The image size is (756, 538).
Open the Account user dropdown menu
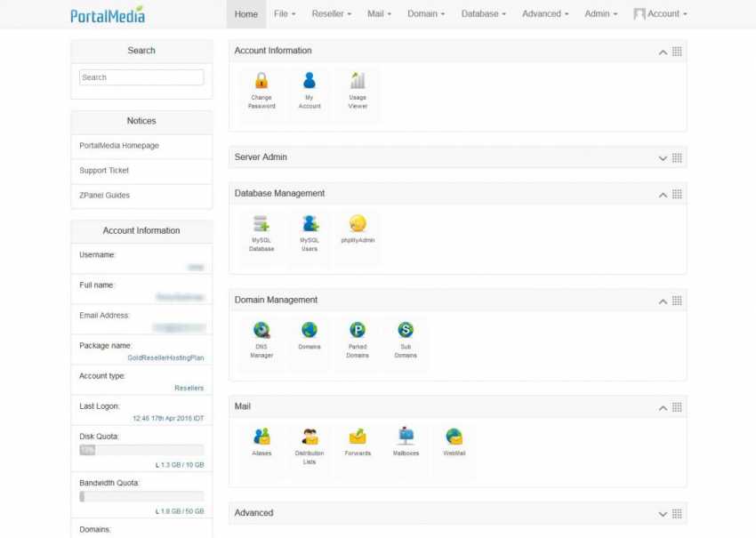click(x=660, y=14)
